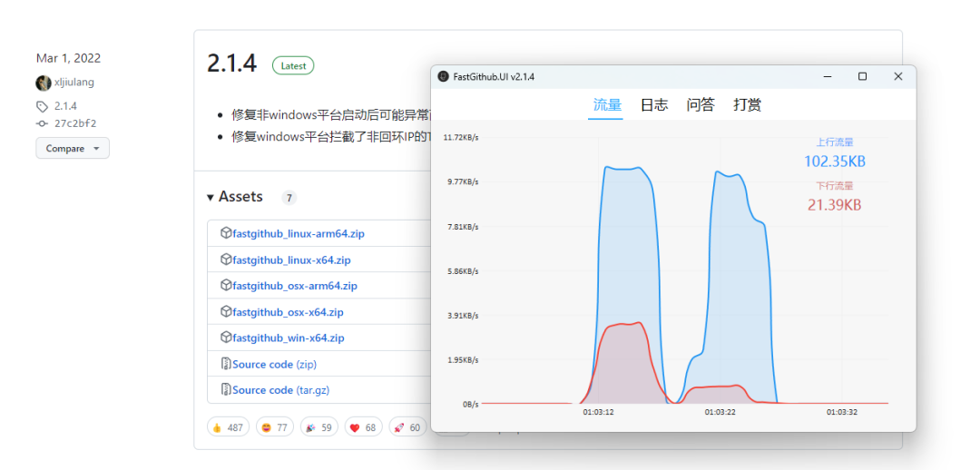Image resolution: width=980 pixels, height=470 pixels.
Task: Switch to 问答 tab in FastGithub.UI
Action: click(x=701, y=105)
